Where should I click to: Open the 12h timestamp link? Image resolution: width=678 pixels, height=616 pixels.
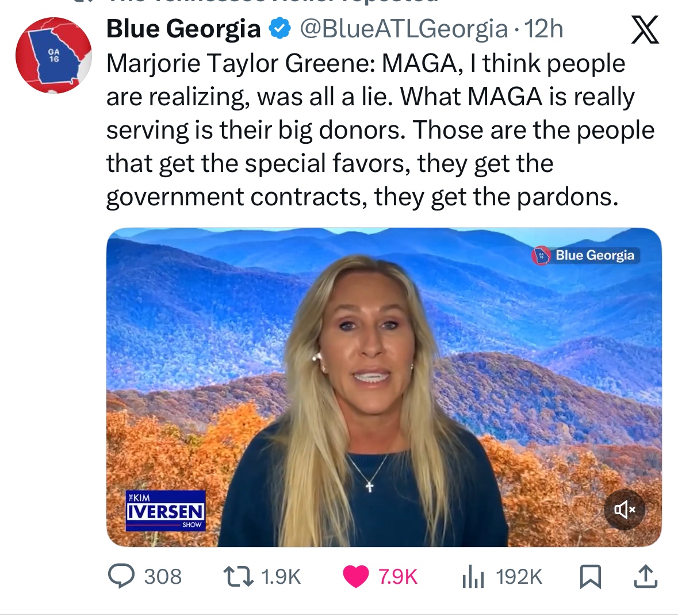click(x=543, y=29)
